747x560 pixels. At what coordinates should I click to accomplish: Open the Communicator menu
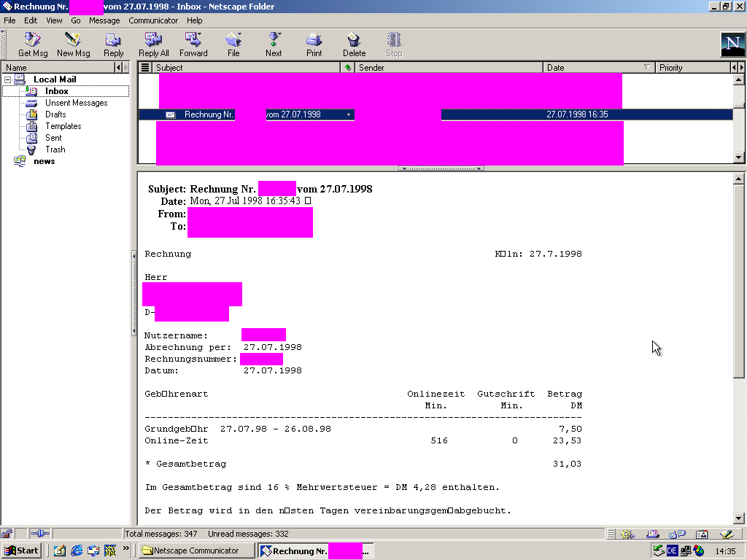(153, 20)
